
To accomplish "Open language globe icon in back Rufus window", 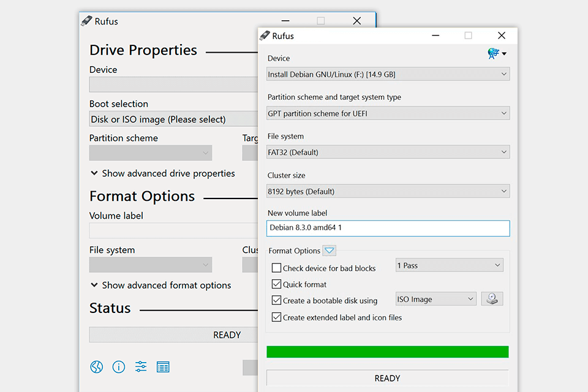I will click(x=96, y=366).
